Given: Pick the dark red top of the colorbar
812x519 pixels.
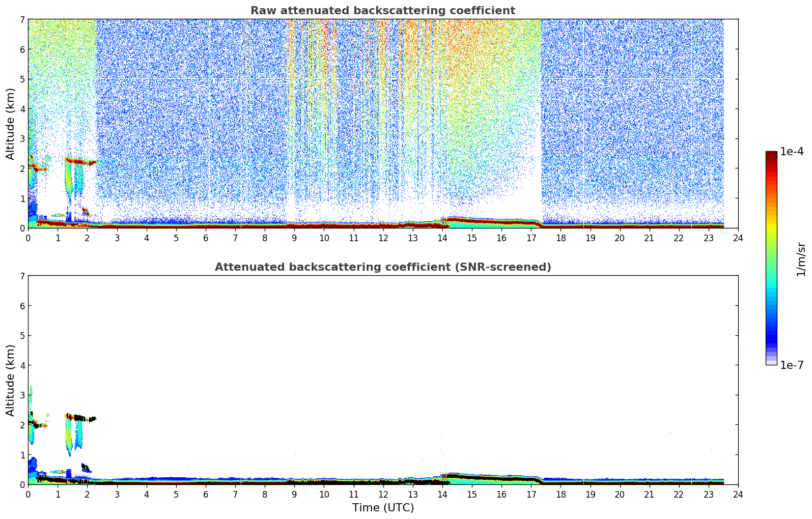Looking at the screenshot, I should [771, 155].
